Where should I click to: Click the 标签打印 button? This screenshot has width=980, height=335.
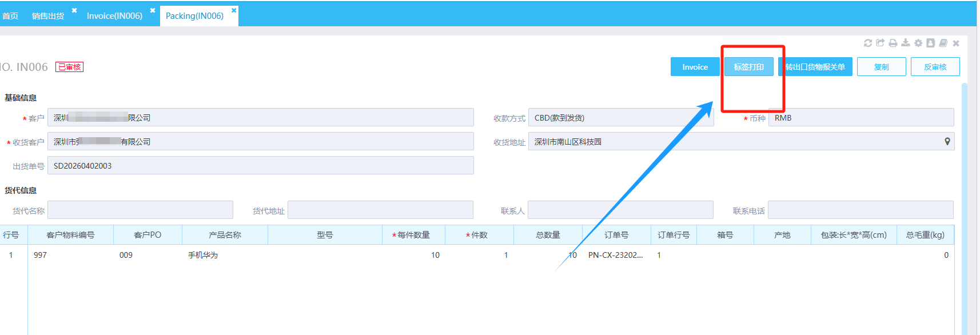click(749, 67)
